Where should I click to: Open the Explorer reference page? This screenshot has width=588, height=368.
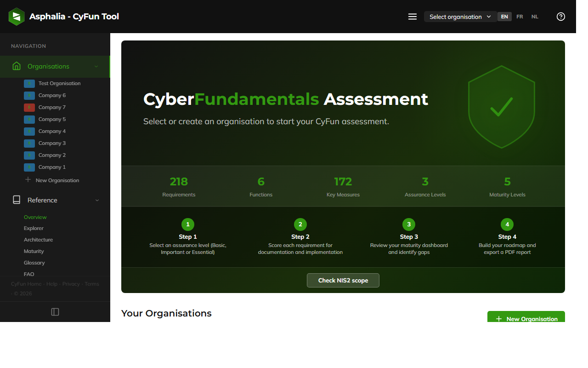click(x=34, y=228)
